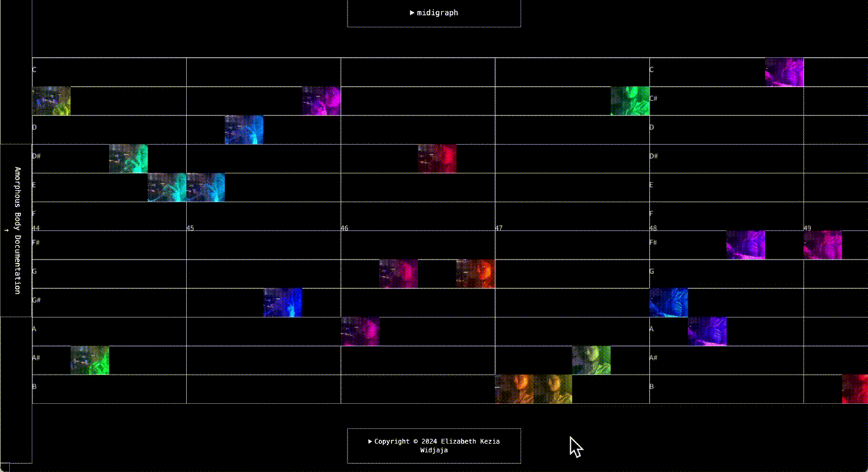Select the yellow-green note on the B row
Viewport: 868px width, 472px height.
552,389
